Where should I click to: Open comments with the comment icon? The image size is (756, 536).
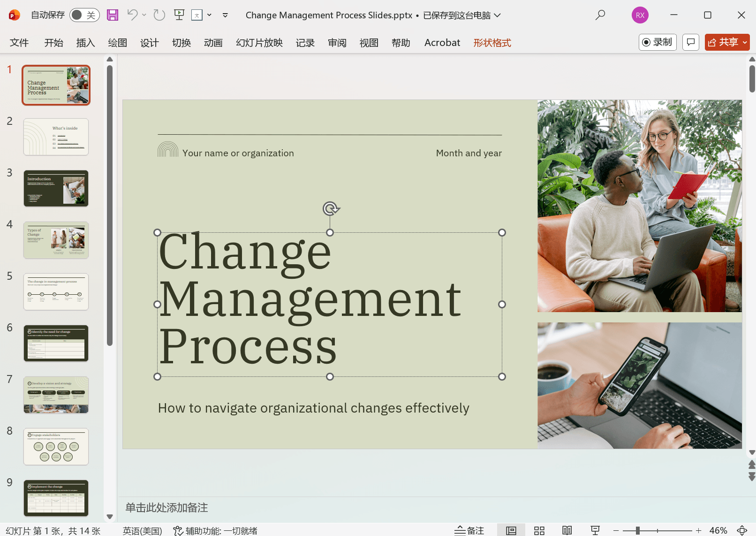[x=690, y=42]
